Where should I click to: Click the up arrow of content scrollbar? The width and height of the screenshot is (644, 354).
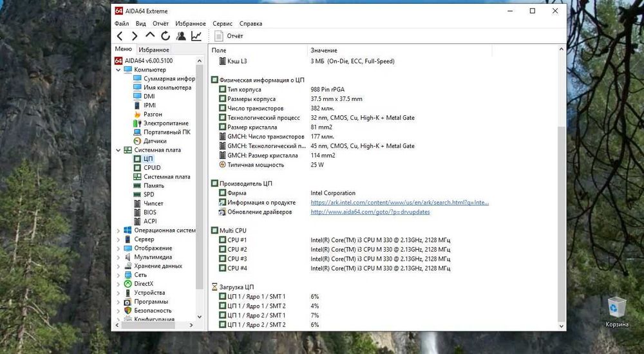pos(562,50)
